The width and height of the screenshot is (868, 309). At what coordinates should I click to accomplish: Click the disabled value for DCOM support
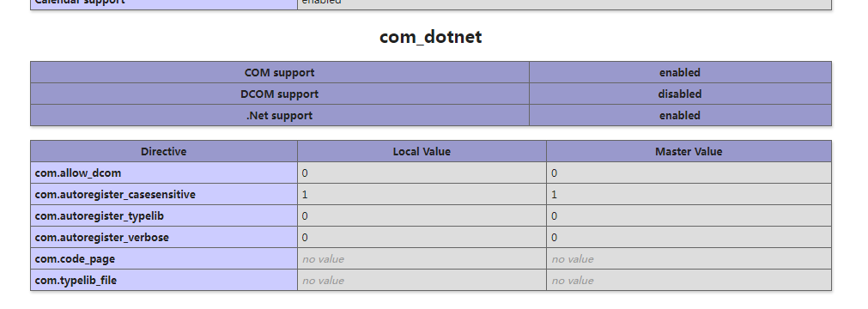[680, 94]
